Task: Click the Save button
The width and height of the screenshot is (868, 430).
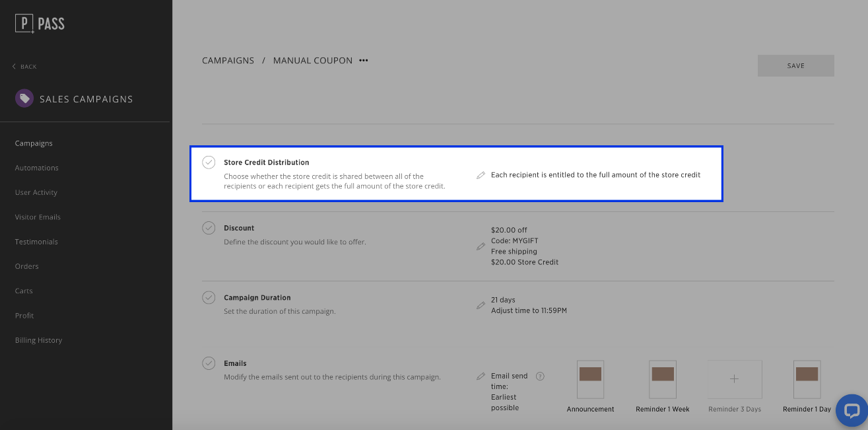Action: click(x=796, y=65)
